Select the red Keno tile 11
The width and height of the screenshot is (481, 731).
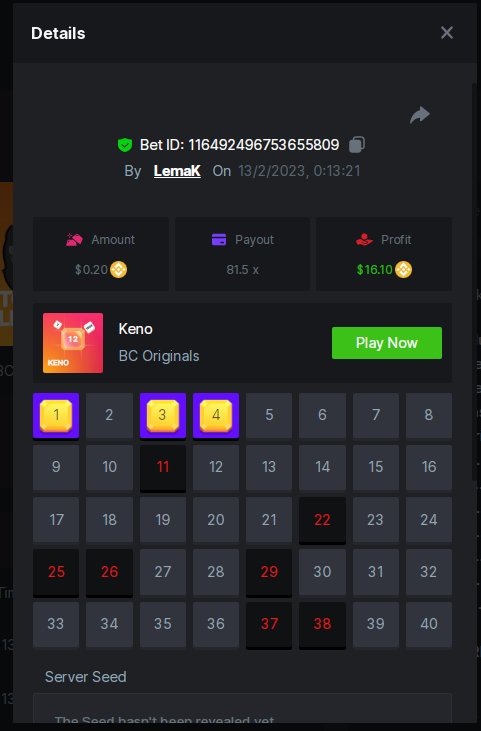(163, 468)
